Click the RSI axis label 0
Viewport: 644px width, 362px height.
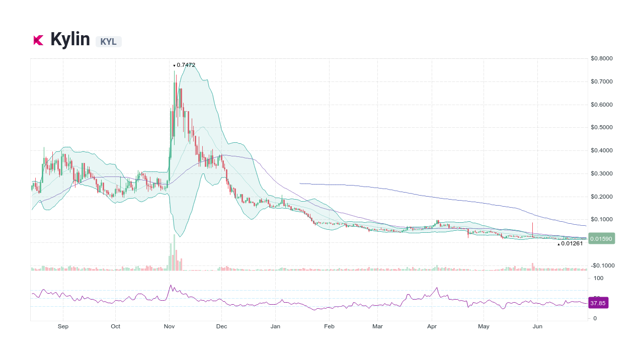tap(595, 318)
